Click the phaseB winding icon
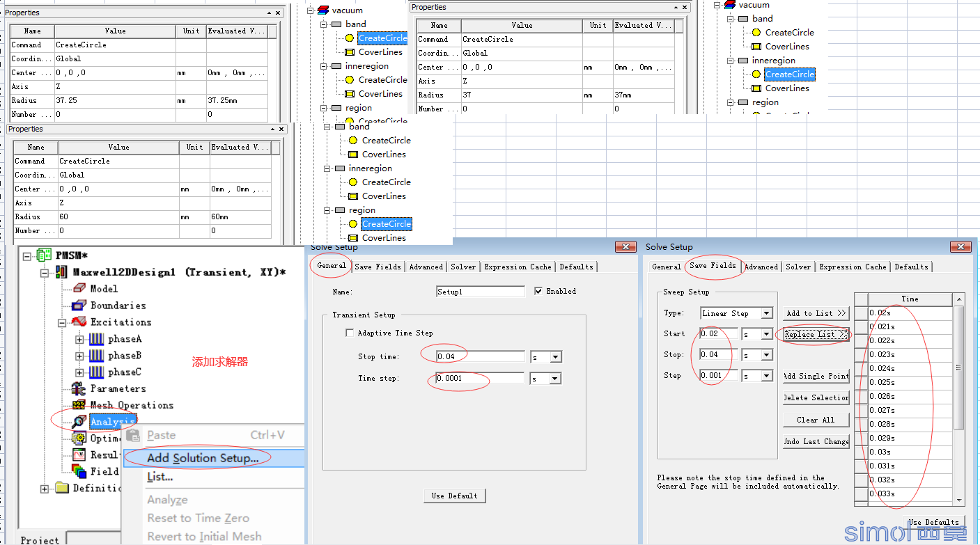Screen dimensions: 980x545 click(x=96, y=356)
